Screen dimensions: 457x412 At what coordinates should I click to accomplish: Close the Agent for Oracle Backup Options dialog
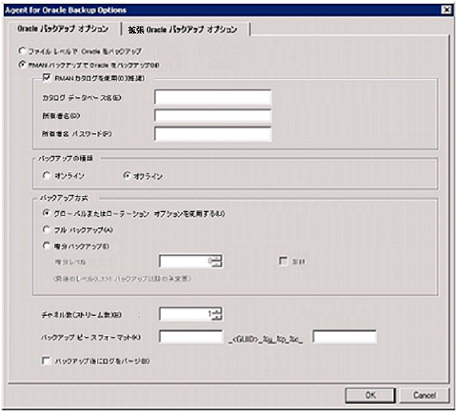(446, 10)
